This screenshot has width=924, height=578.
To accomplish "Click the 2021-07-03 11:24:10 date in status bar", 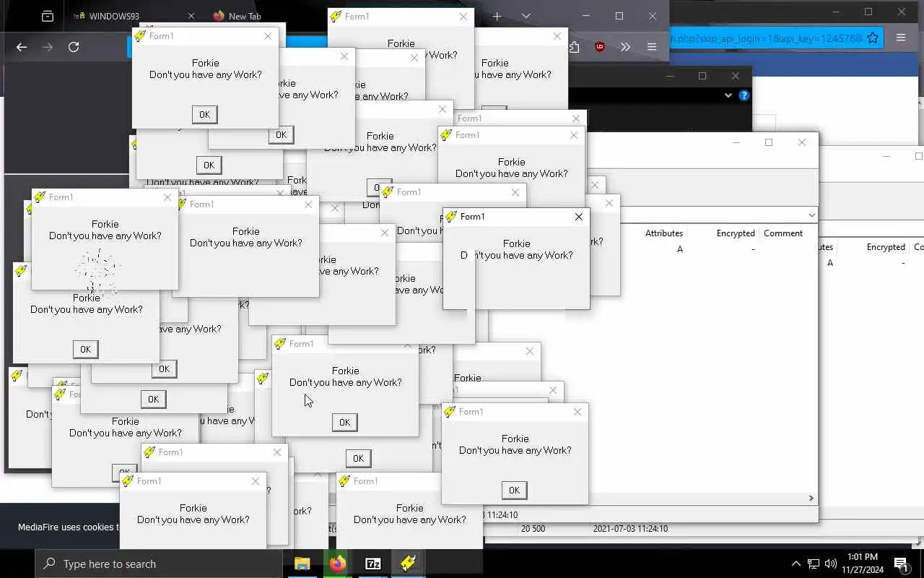I will coord(630,529).
